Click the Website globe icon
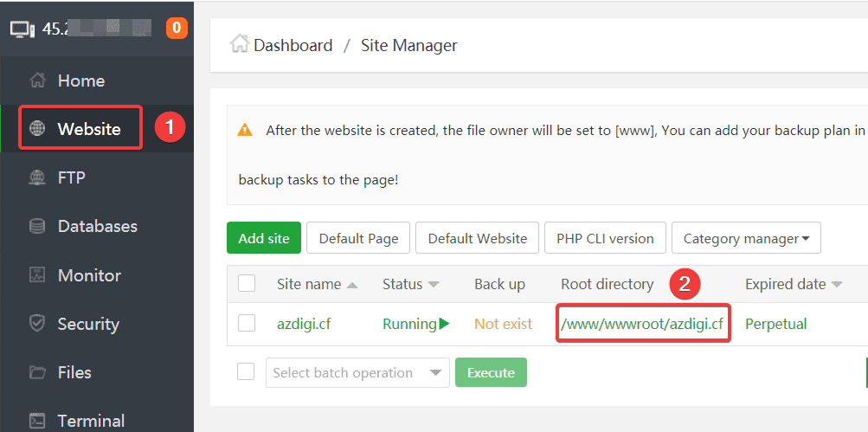The image size is (868, 432). point(37,129)
